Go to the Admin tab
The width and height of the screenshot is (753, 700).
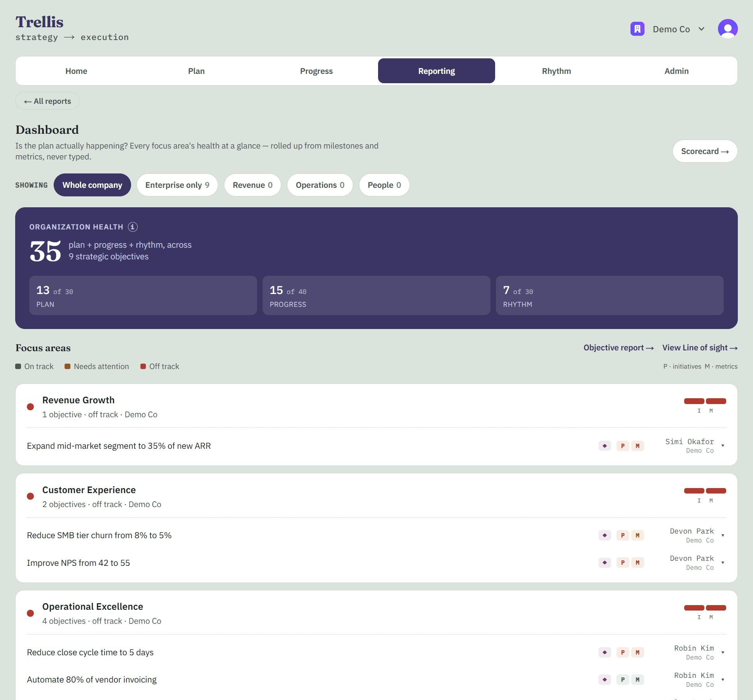click(676, 71)
